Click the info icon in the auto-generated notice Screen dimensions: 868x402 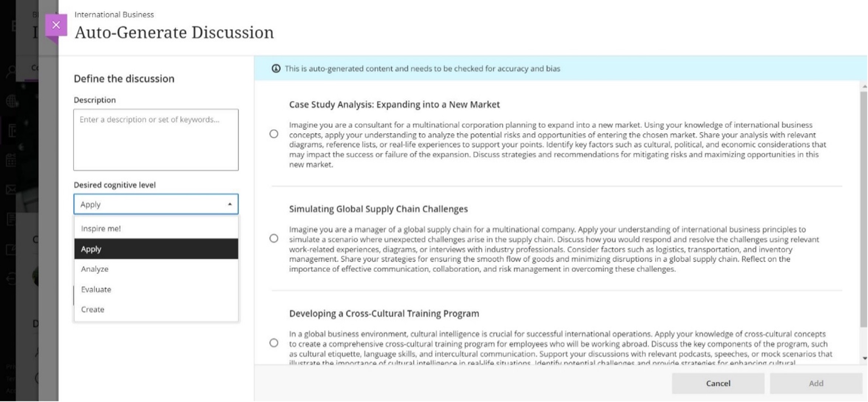click(276, 69)
